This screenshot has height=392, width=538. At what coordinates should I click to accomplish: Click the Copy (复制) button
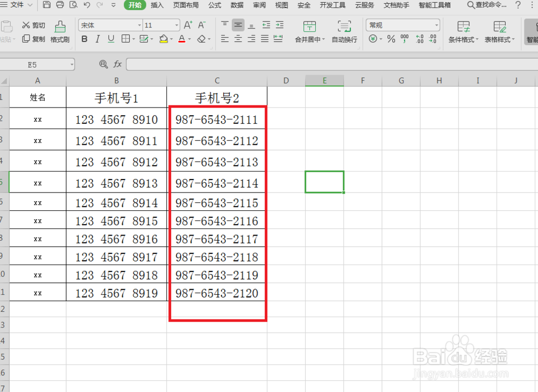pyautogui.click(x=33, y=39)
